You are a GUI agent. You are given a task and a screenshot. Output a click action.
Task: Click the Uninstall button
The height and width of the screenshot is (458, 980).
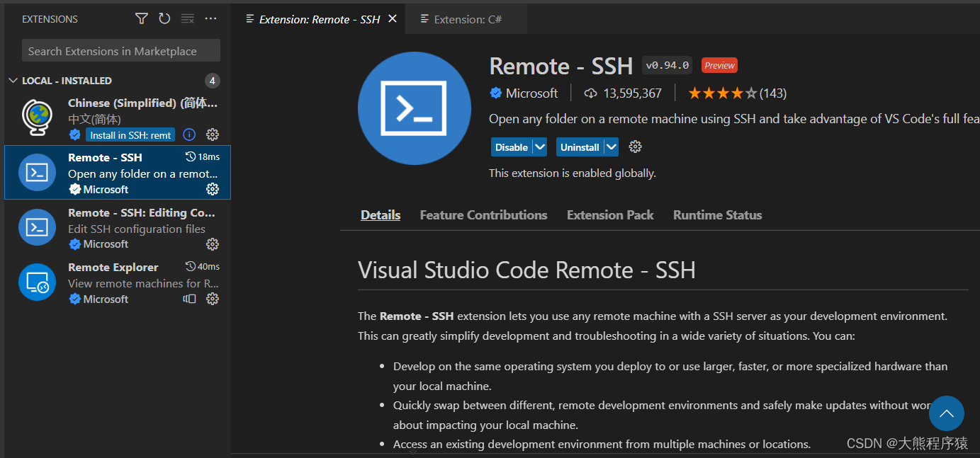tap(580, 147)
